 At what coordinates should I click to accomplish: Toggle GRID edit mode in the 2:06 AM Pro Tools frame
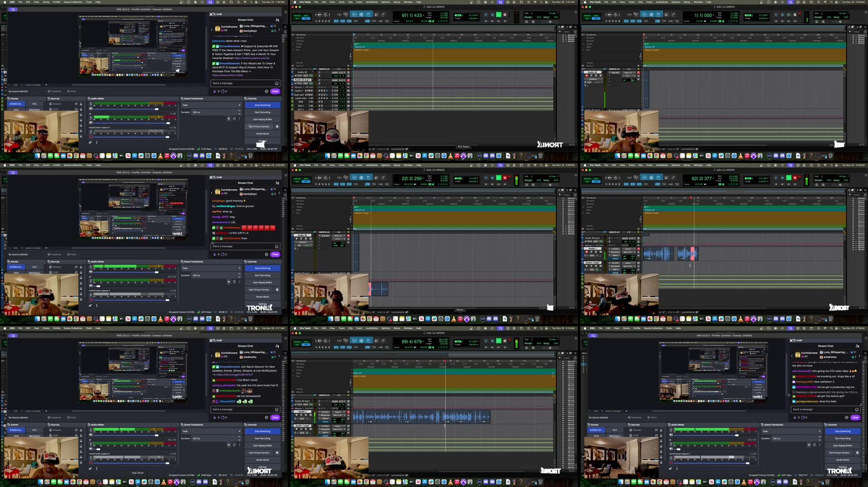[306, 182]
